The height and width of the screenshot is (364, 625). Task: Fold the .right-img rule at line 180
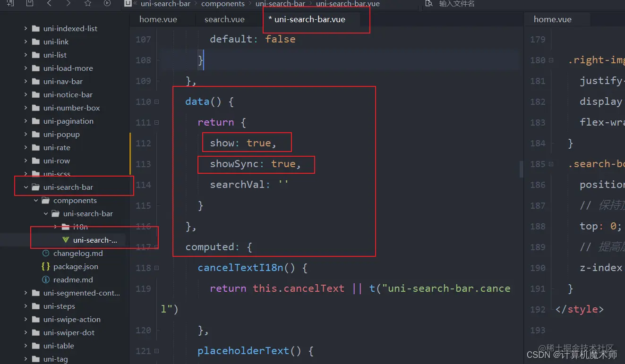pos(551,60)
